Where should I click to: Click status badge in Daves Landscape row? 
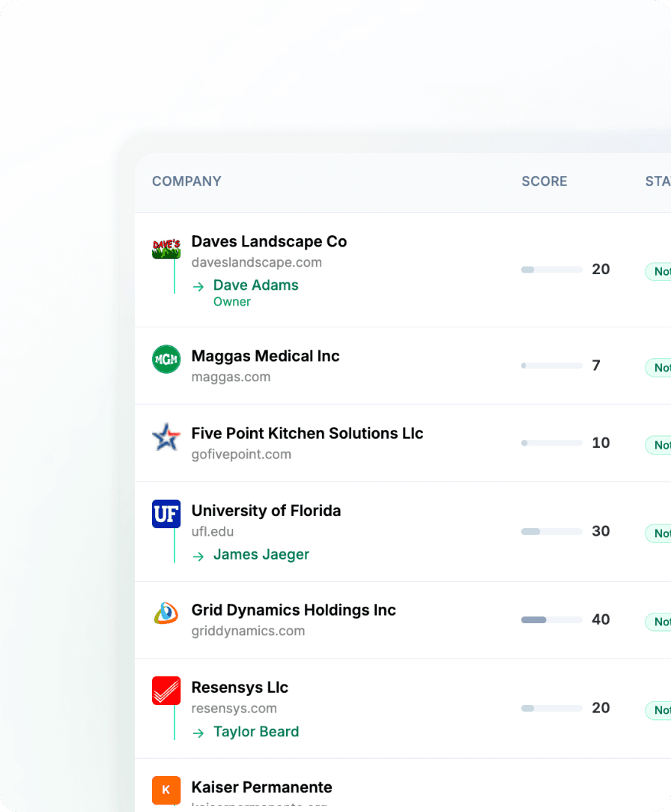click(658, 271)
